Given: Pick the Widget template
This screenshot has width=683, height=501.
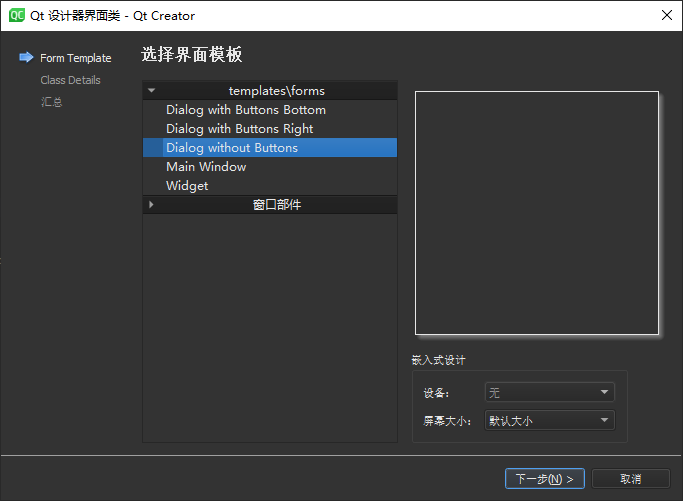Looking at the screenshot, I should point(187,186).
